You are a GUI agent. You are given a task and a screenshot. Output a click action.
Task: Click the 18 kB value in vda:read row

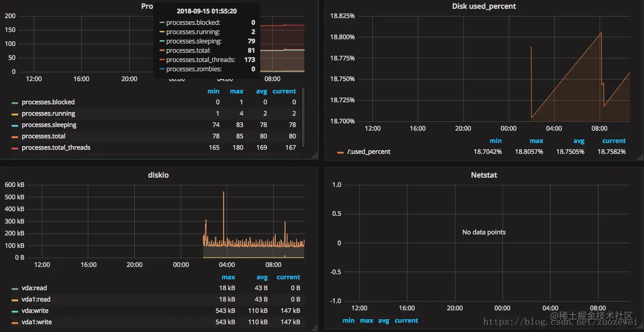(x=227, y=288)
